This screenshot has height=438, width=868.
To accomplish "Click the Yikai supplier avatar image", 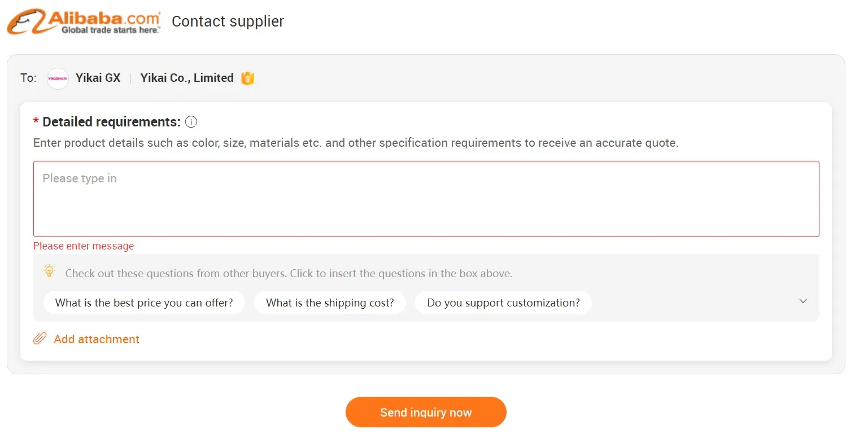I will (x=58, y=78).
